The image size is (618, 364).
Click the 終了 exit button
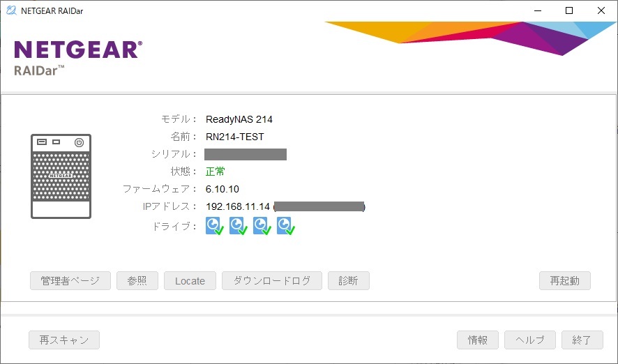click(582, 340)
